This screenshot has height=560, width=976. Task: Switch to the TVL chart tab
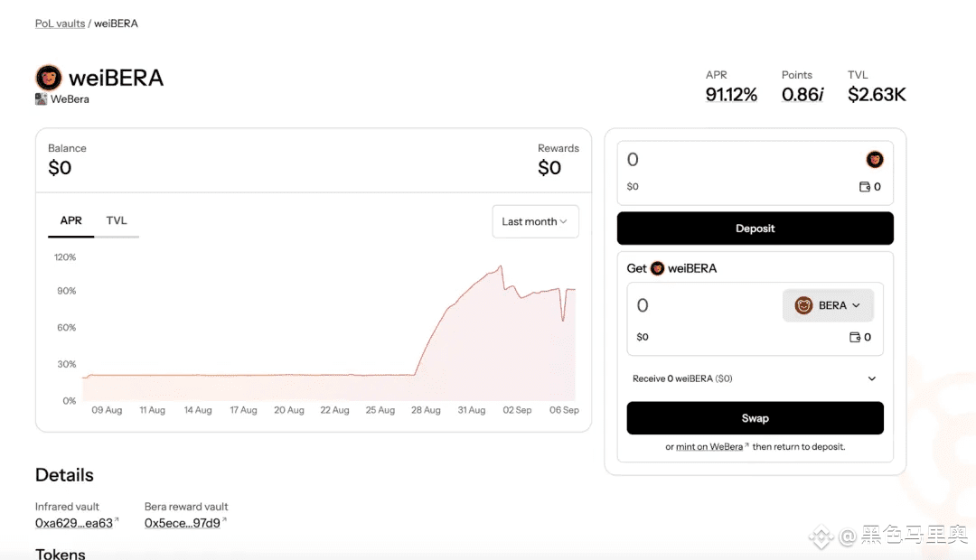pos(117,220)
